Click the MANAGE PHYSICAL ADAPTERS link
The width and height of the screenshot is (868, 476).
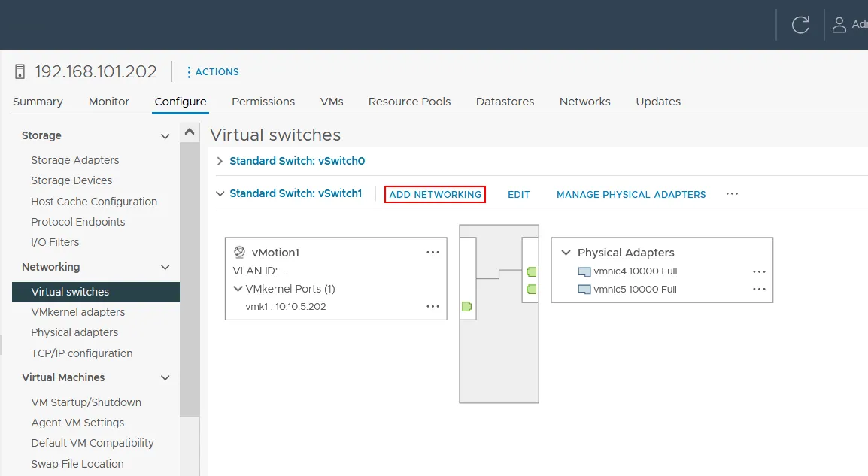(630, 194)
